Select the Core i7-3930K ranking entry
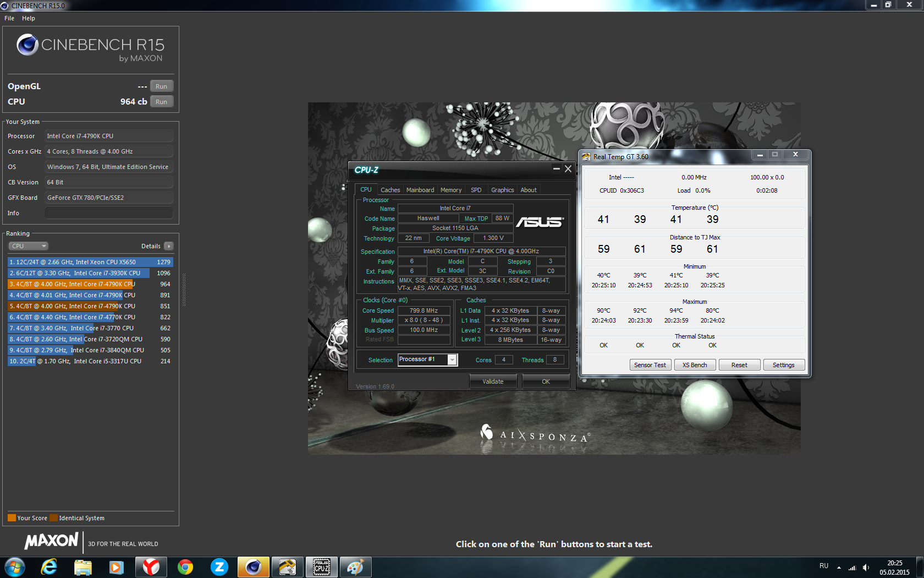Image resolution: width=924 pixels, height=578 pixels. click(90, 273)
